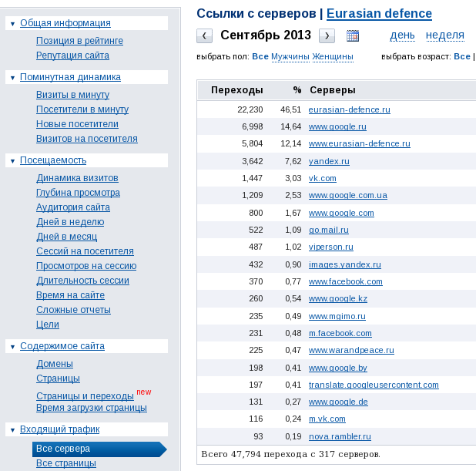Open the Домены report

coord(55,364)
